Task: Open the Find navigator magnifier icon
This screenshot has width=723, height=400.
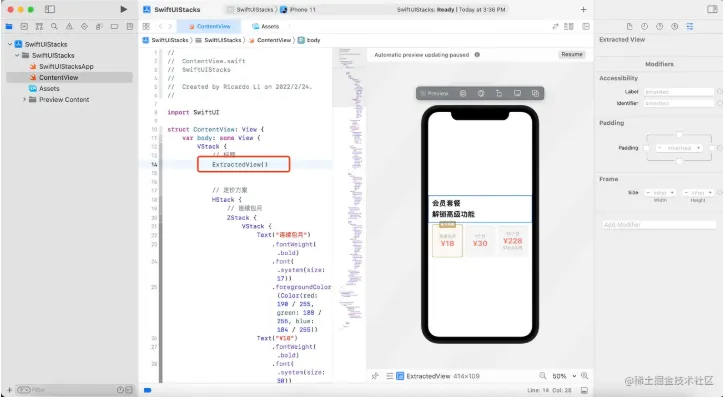Action: pyautogui.click(x=54, y=27)
